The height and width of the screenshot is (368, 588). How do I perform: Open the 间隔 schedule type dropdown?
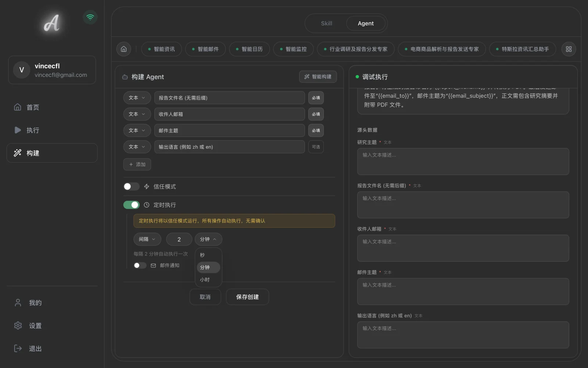[147, 239]
